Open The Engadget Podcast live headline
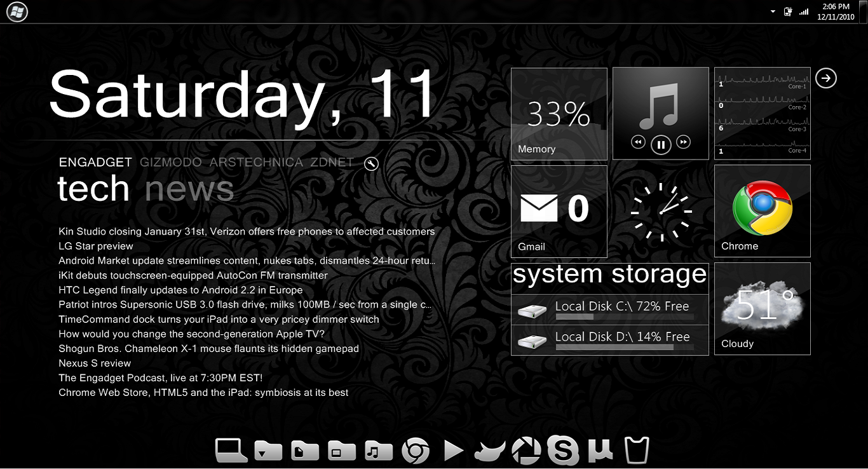 [160, 377]
